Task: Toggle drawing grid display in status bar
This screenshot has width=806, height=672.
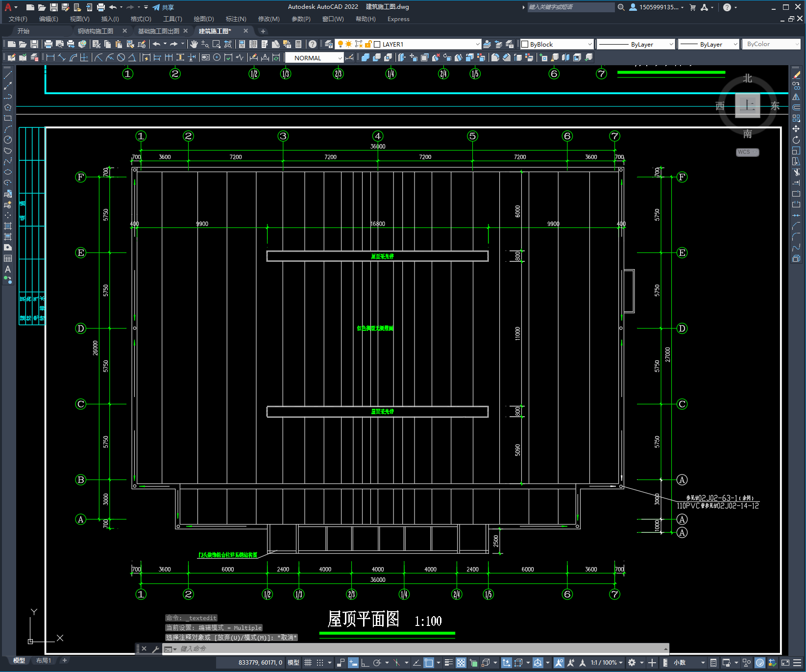Action: pyautogui.click(x=308, y=663)
